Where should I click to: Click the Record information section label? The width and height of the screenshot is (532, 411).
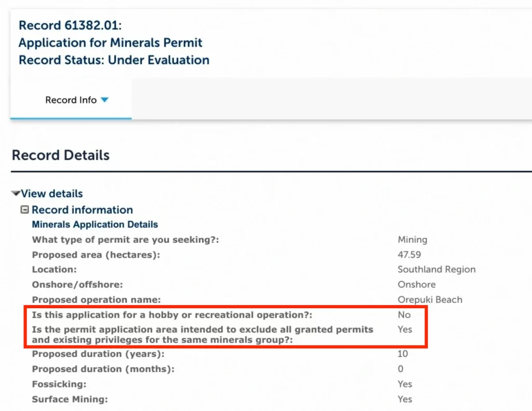point(82,210)
